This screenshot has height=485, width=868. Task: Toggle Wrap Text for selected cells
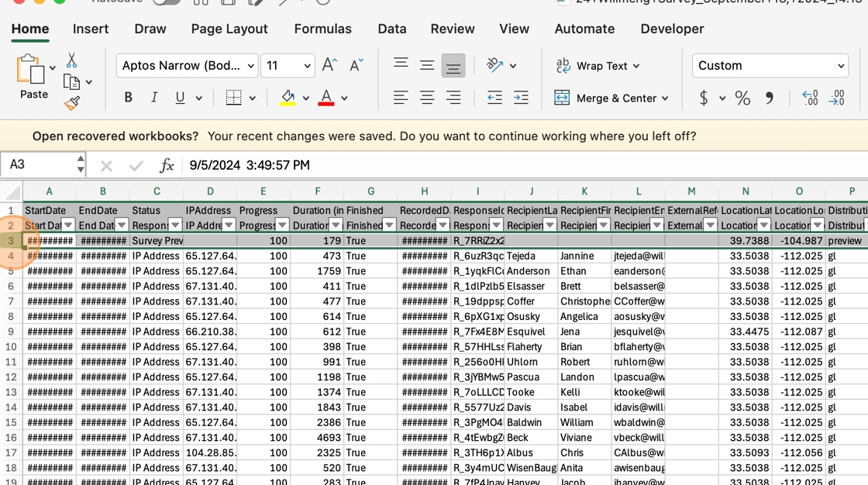[x=598, y=66]
